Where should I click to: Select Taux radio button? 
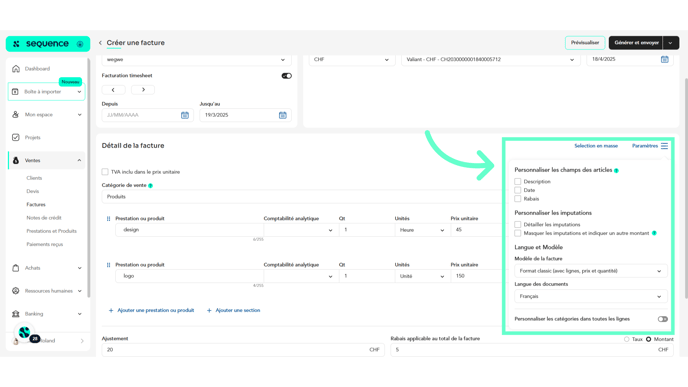tap(627, 339)
